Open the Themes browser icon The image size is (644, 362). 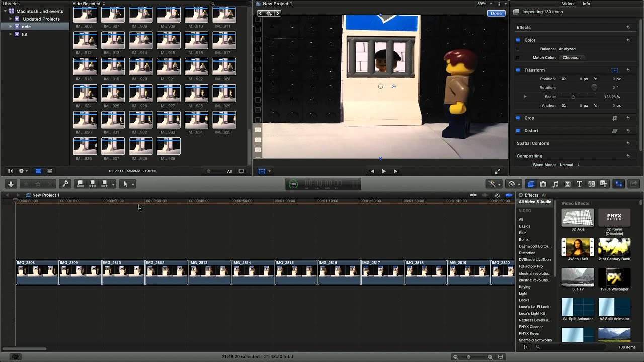[x=604, y=184]
